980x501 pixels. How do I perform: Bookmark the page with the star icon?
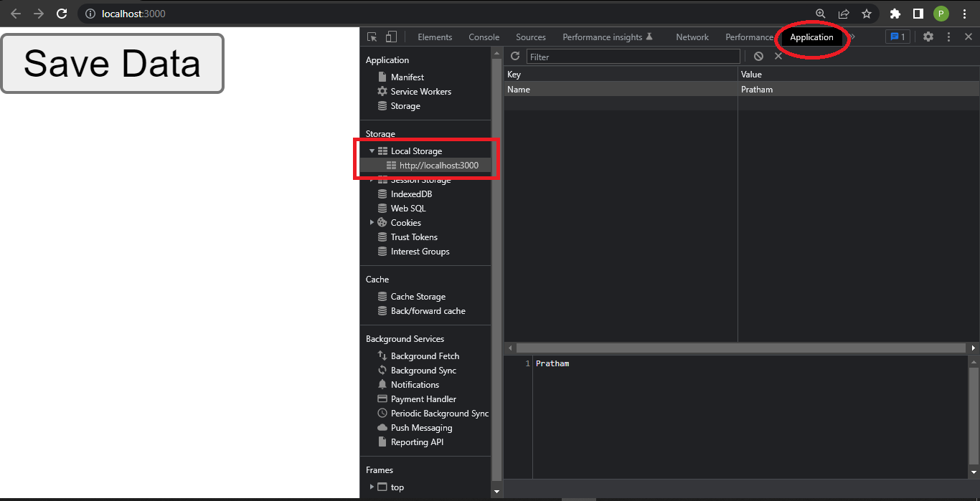[x=867, y=13]
